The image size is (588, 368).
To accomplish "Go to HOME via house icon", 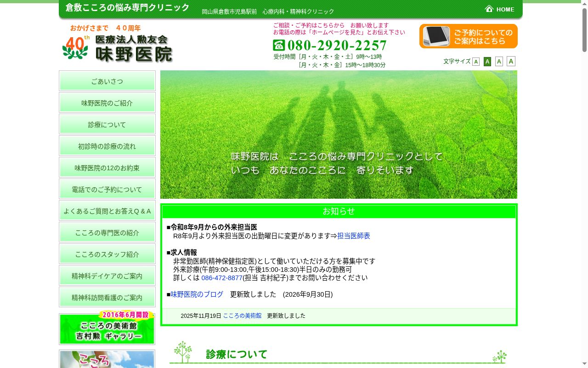I will click(x=500, y=9).
